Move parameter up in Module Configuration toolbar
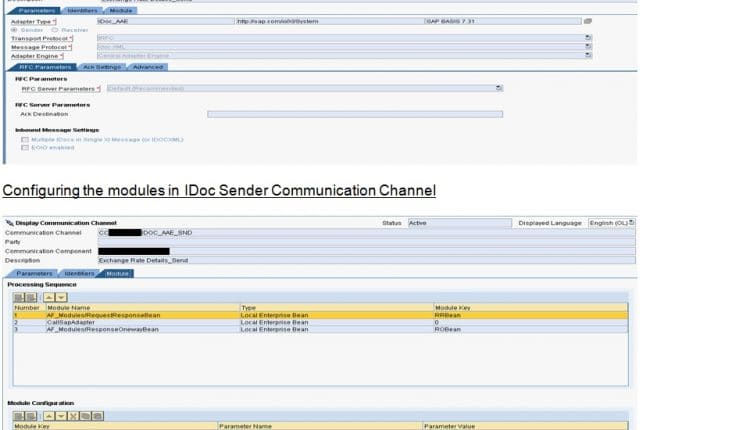 49,416
